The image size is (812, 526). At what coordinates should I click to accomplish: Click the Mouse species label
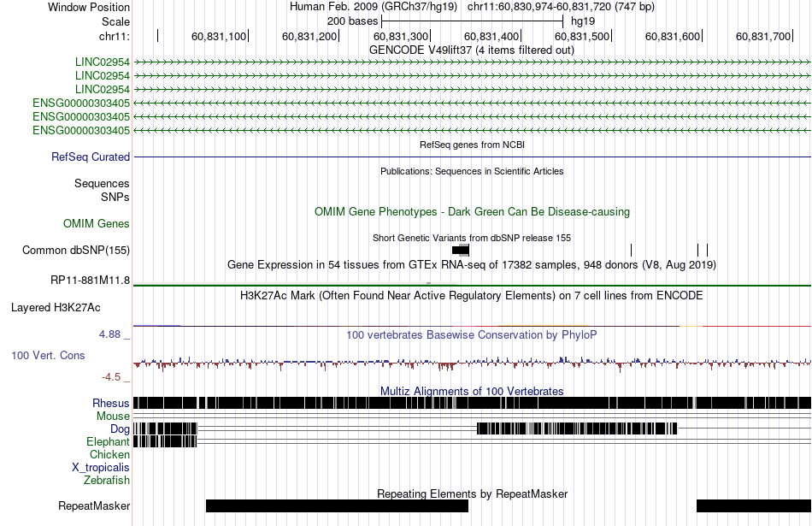coord(113,417)
